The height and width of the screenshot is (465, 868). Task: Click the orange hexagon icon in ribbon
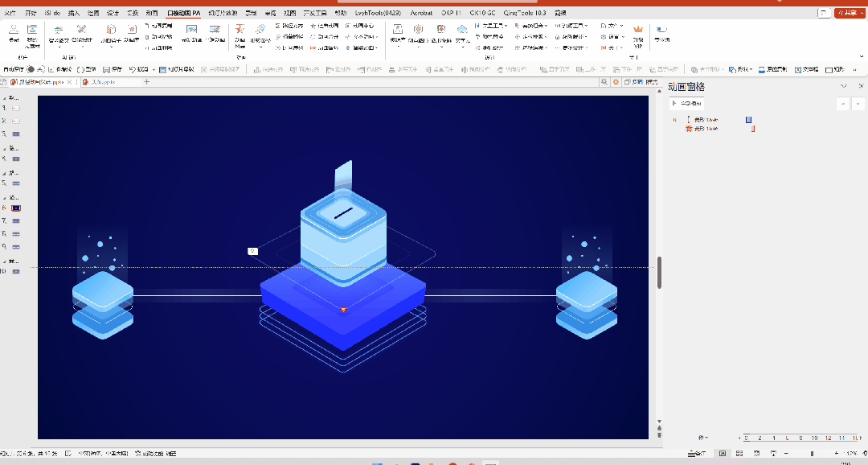coord(419,30)
